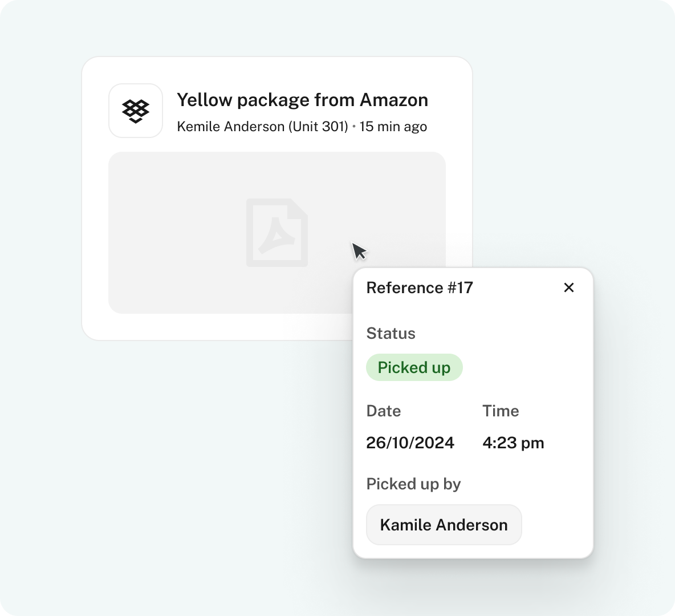Click the Reference #17 heading
Image resolution: width=675 pixels, height=616 pixels.
pyautogui.click(x=420, y=287)
